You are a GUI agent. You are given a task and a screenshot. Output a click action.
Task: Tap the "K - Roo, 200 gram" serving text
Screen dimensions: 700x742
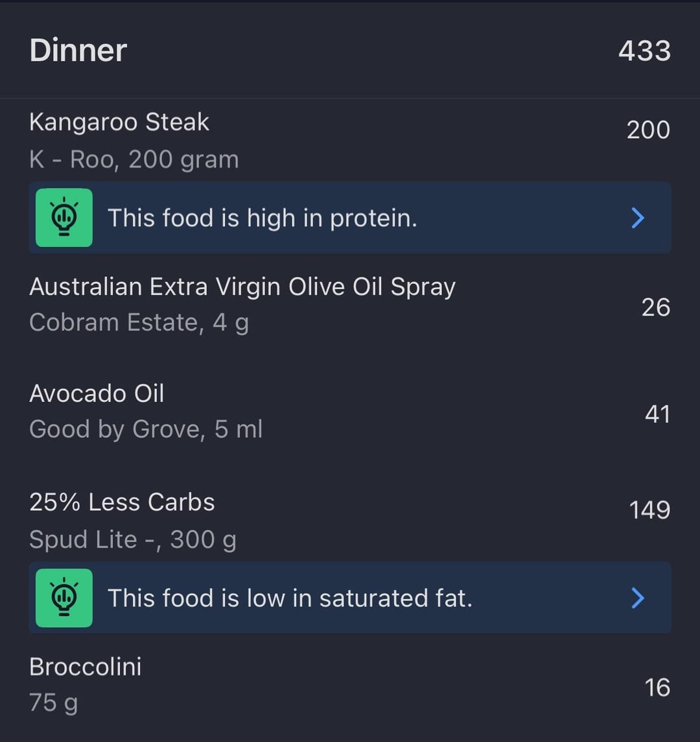134,159
